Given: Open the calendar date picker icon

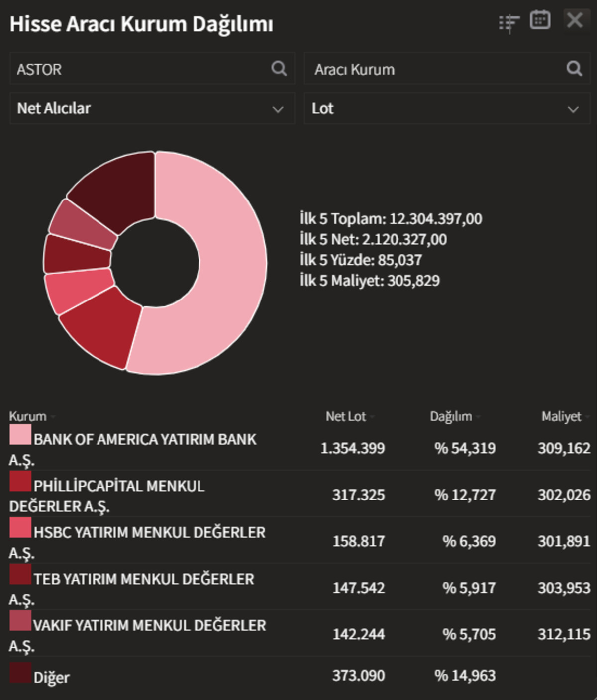Looking at the screenshot, I should [540, 20].
